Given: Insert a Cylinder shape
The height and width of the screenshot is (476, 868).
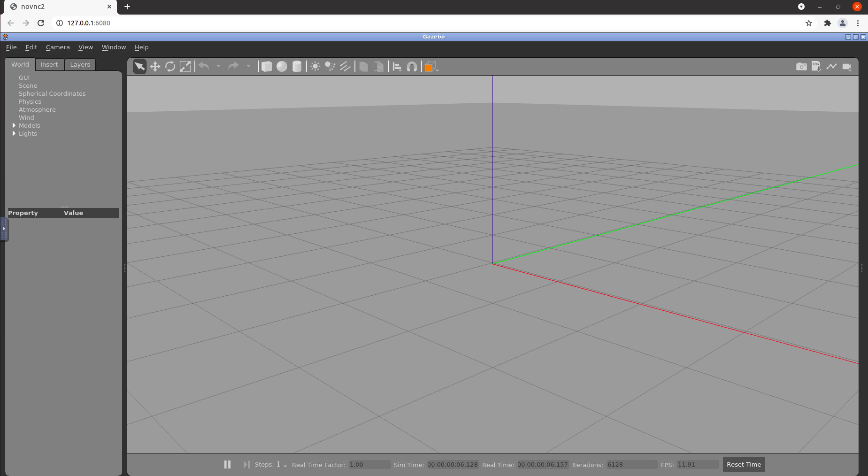Looking at the screenshot, I should 297,67.
